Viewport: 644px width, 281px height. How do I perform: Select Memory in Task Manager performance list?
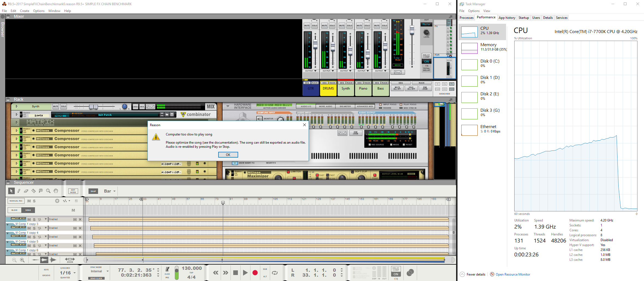482,48
